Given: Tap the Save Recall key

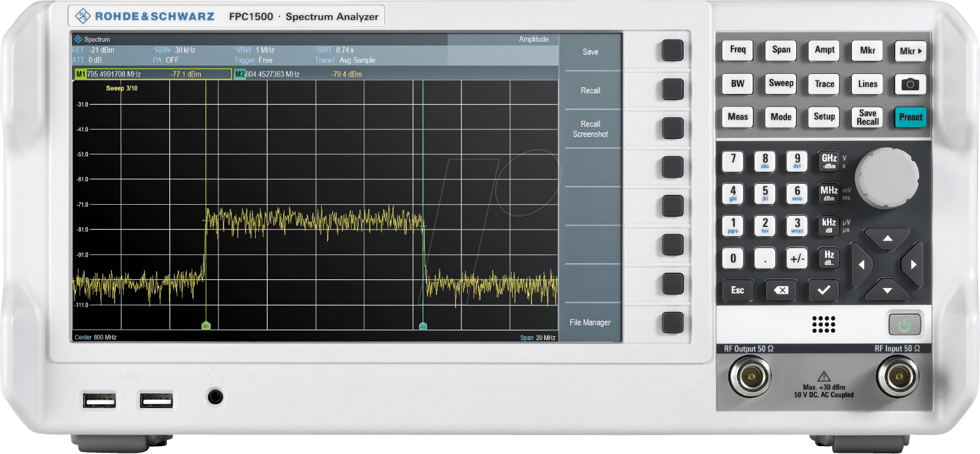Looking at the screenshot, I should [x=867, y=117].
